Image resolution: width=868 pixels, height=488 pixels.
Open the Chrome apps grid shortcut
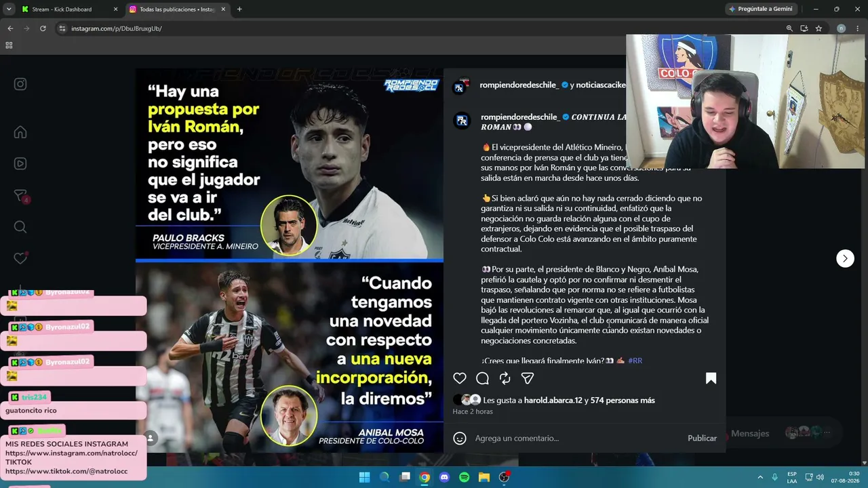[x=9, y=45]
